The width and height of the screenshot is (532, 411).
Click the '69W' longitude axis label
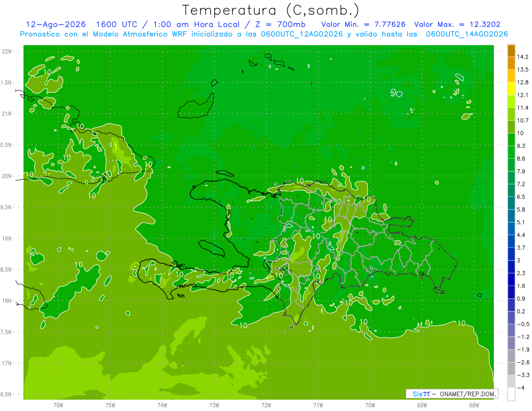click(x=422, y=405)
